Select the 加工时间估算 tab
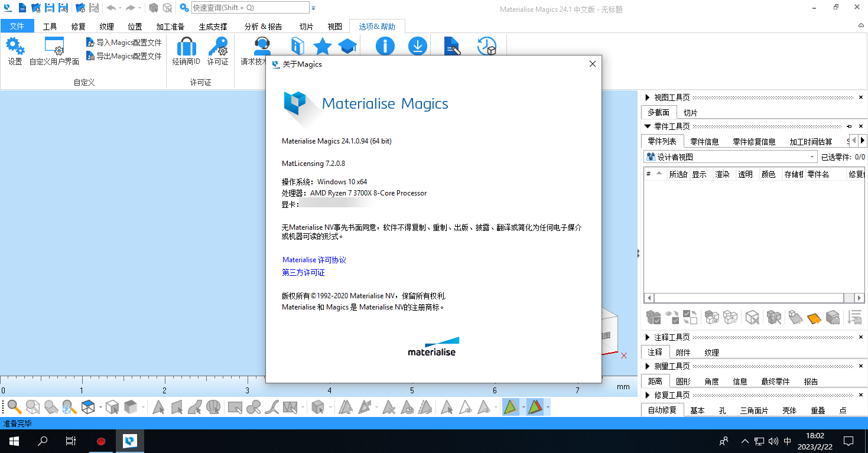The height and width of the screenshot is (453, 868). point(811,142)
